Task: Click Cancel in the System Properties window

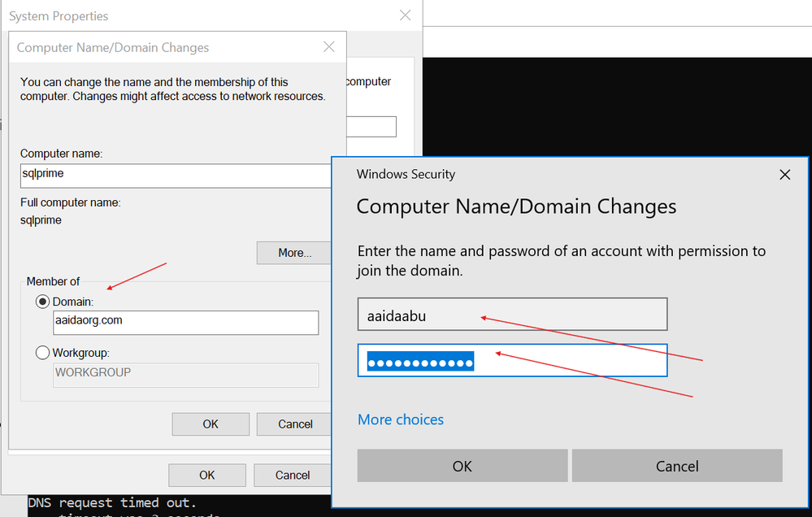Action: point(293,475)
